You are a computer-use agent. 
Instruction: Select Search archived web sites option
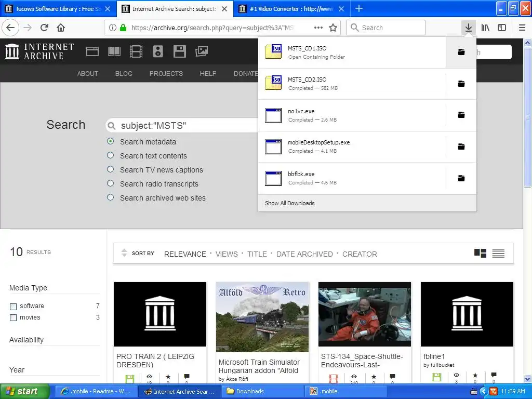click(x=111, y=197)
